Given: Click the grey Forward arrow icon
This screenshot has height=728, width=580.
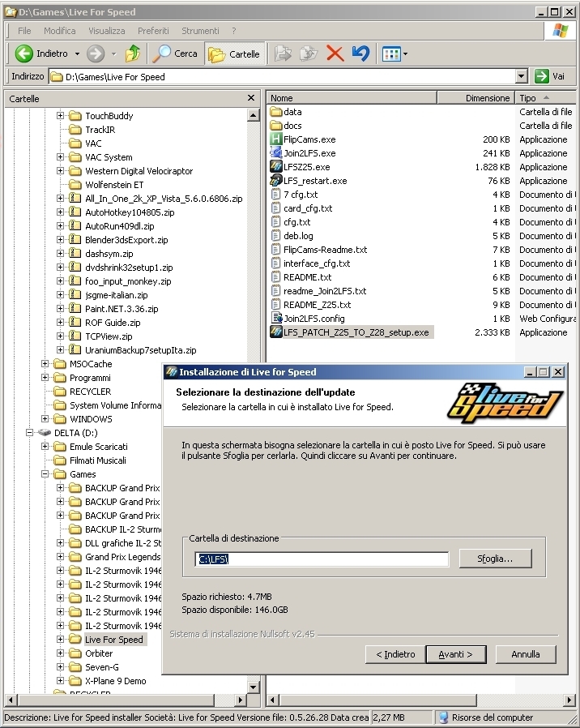Looking at the screenshot, I should pyautogui.click(x=96, y=54).
